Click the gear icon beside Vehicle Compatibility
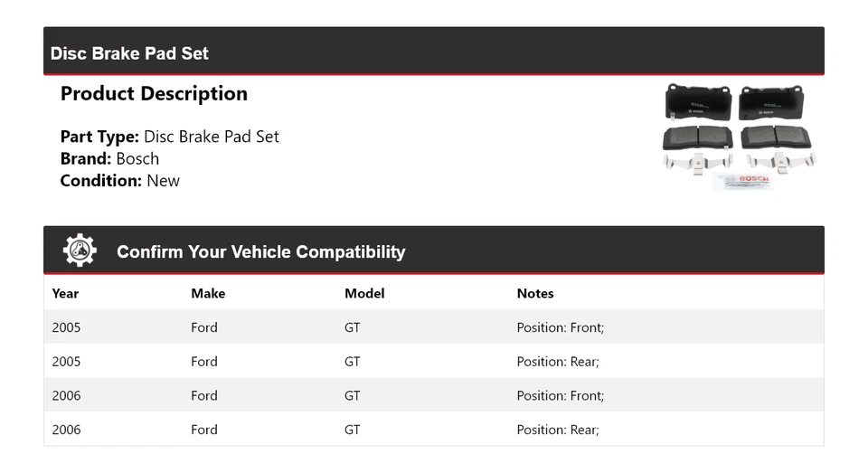This screenshot has width=868, height=473. pos(80,251)
